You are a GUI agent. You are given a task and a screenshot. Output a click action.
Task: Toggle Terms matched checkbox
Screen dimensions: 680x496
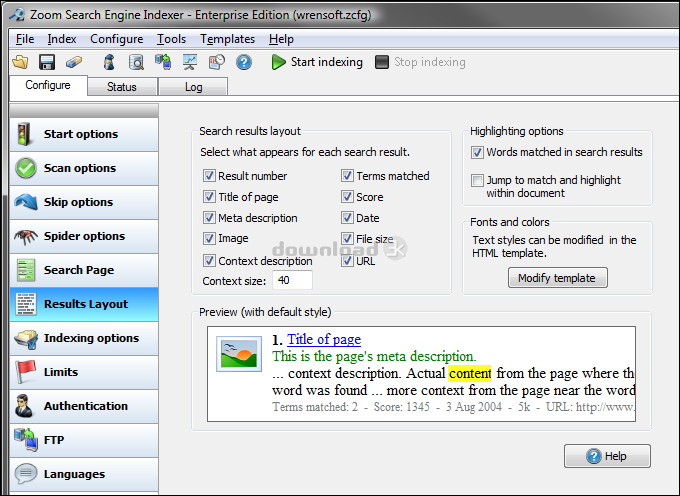coord(347,176)
